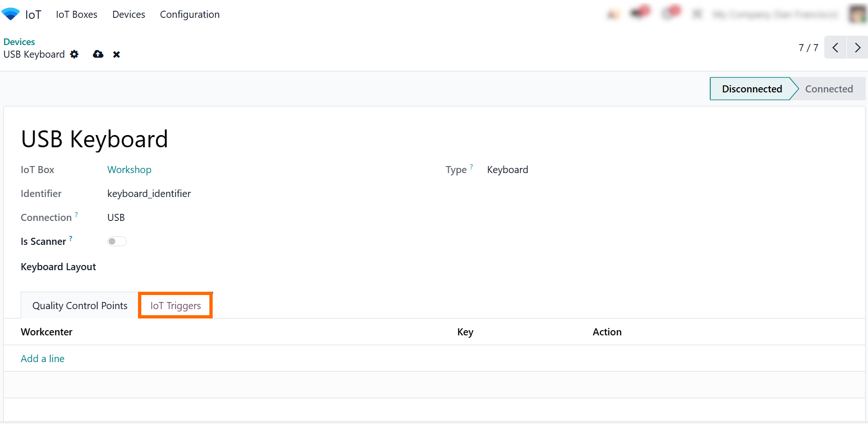Image resolution: width=868 pixels, height=424 pixels.
Task: Click Add a line in the triggers table
Action: point(43,359)
